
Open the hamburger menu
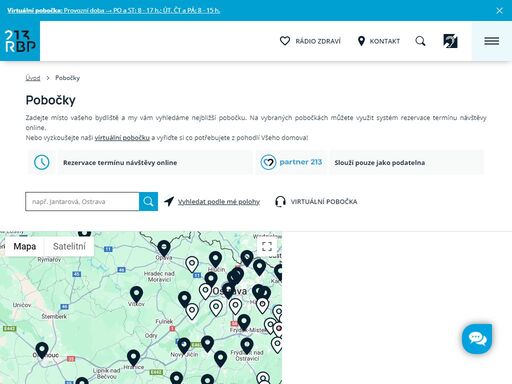[x=492, y=41]
